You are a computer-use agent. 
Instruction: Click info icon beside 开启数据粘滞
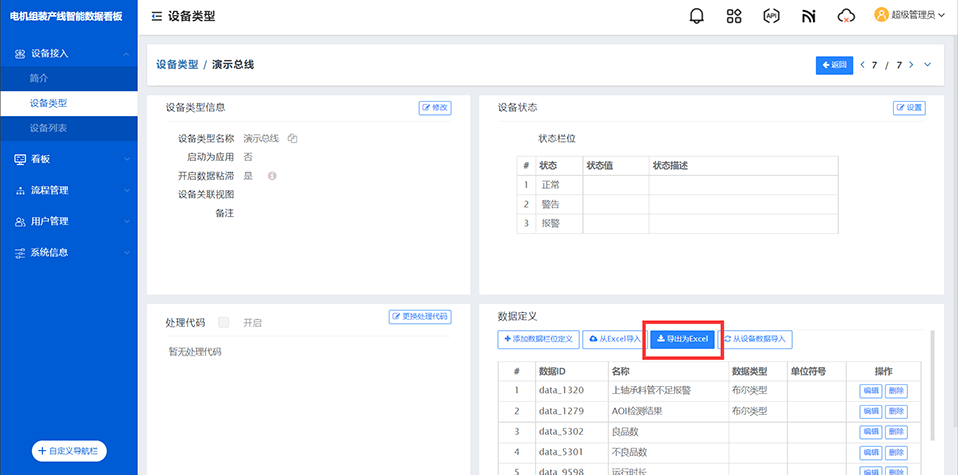271,176
